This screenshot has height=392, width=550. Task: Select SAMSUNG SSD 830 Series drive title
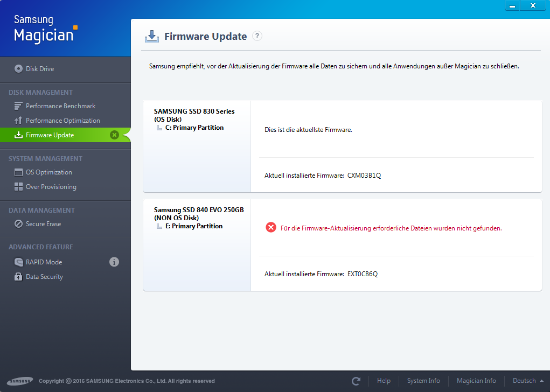click(x=194, y=111)
